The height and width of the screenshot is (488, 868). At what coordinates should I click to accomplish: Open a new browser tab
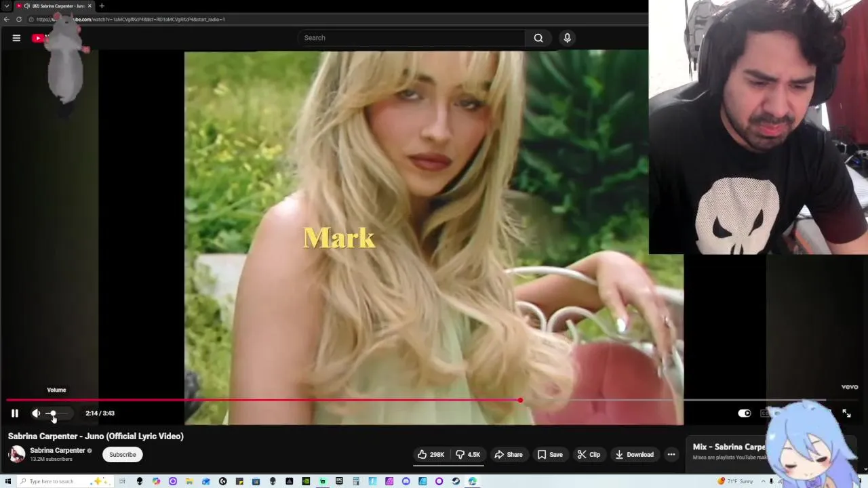[x=102, y=6]
